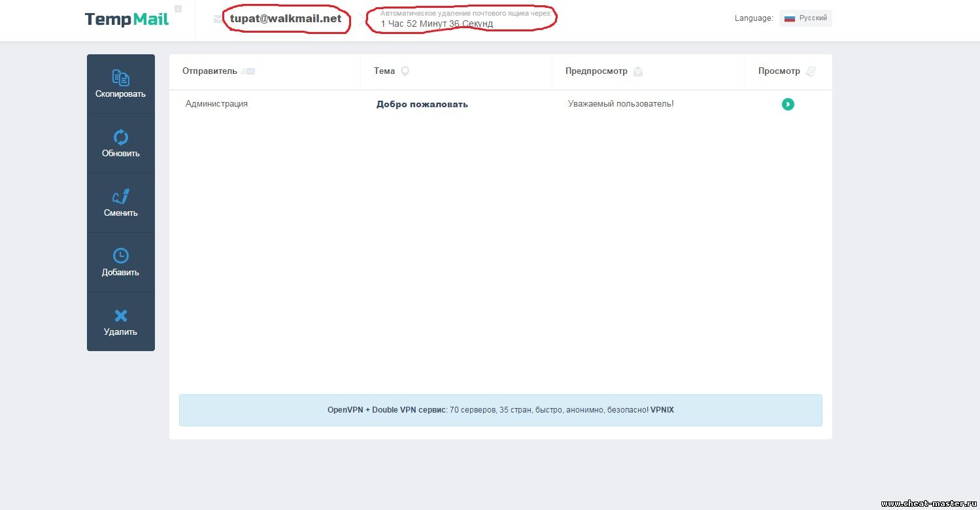Viewport: 980px width, 510px height.
Task: Click the Просмотр column header
Action: [779, 71]
